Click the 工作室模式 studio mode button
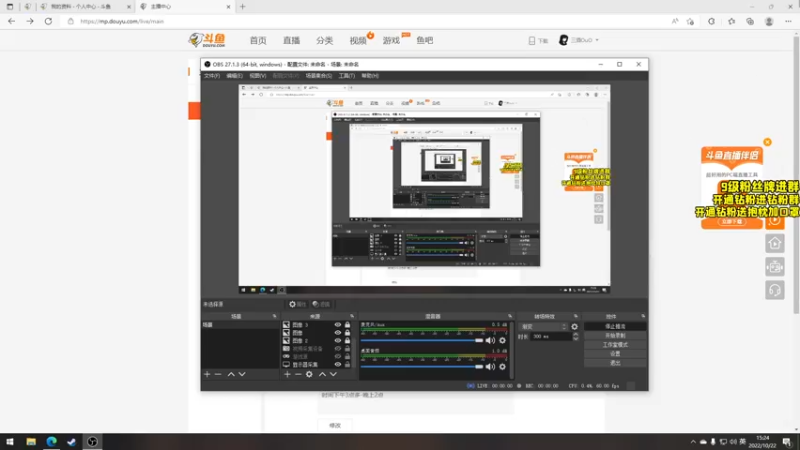Screen dimensions: 800x450 615,345
